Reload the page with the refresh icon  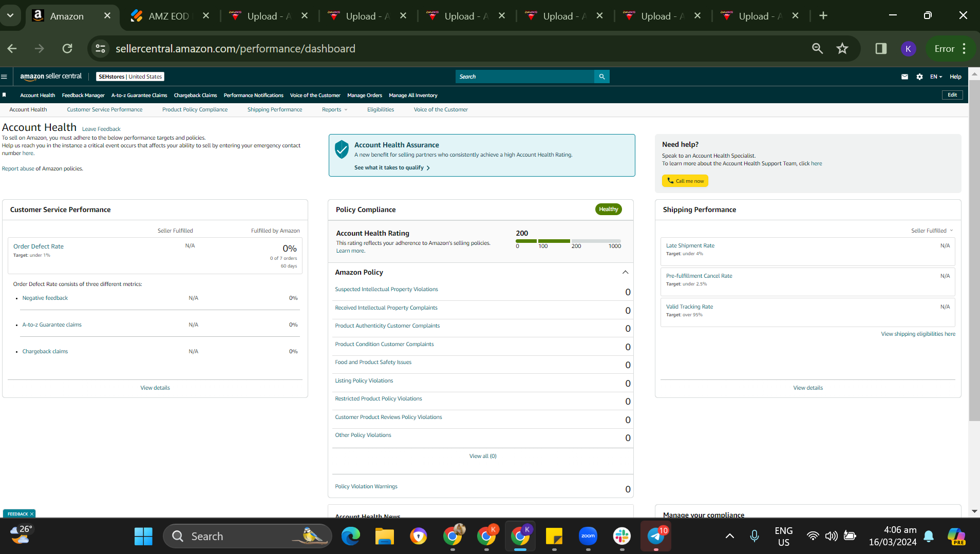pyautogui.click(x=67, y=49)
